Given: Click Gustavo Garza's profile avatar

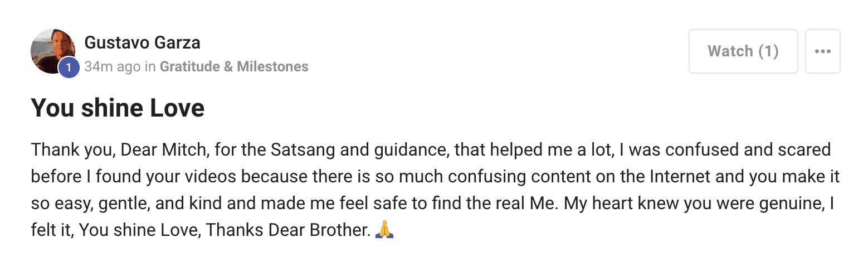Looking at the screenshot, I should (x=52, y=51).
